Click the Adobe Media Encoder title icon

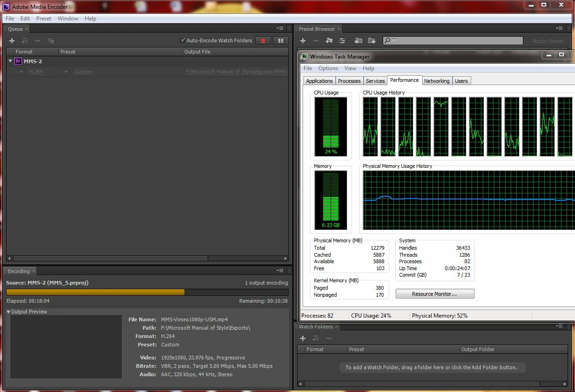pos(7,7)
